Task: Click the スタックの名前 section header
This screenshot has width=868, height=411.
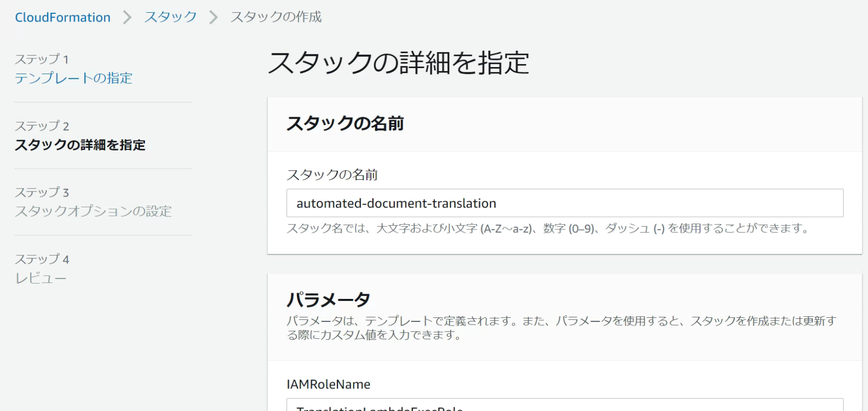Action: click(345, 124)
